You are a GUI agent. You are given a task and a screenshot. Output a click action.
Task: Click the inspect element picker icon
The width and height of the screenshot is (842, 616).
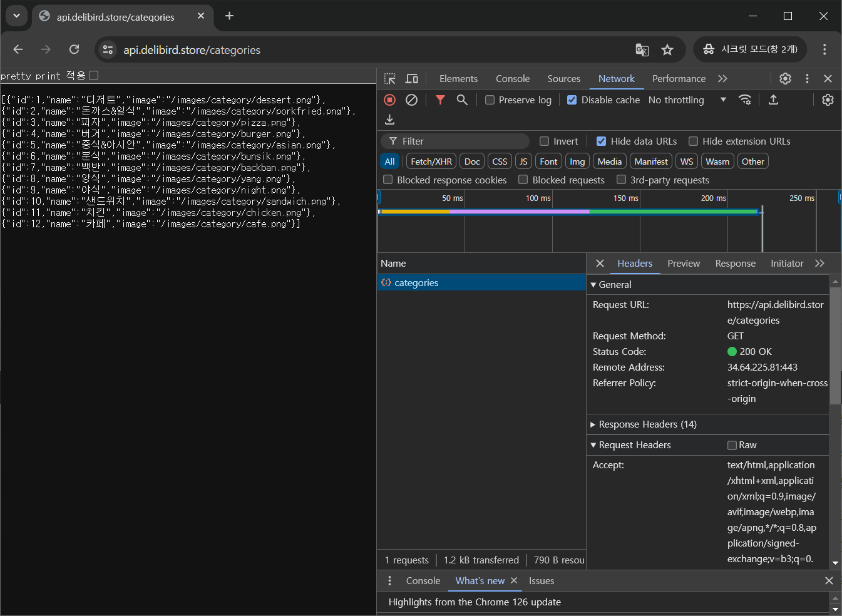click(x=390, y=79)
